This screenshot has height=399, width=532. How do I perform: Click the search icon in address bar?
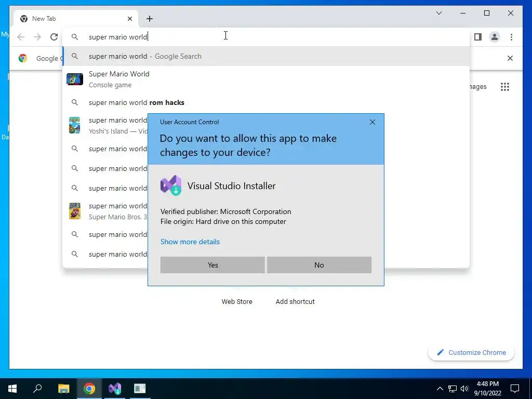coord(75,37)
